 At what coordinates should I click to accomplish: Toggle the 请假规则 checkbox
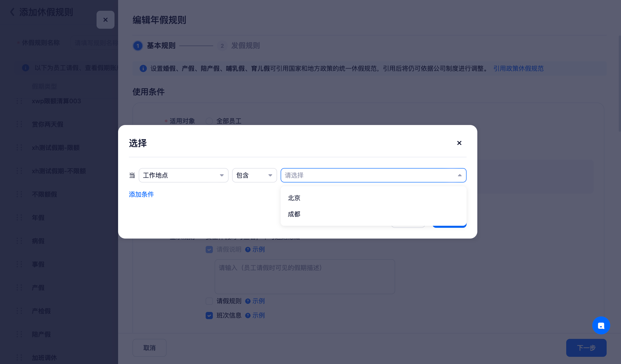click(x=209, y=301)
